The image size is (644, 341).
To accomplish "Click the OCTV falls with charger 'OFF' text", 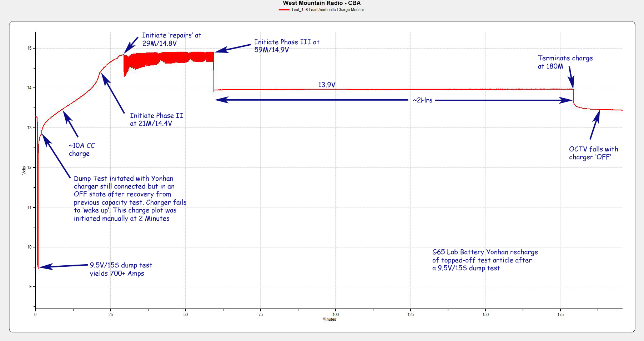I will pos(593,153).
